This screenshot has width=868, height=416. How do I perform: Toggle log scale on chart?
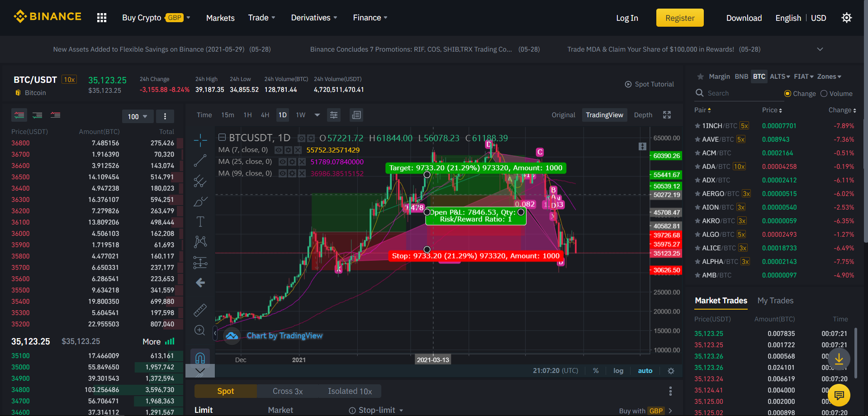click(618, 371)
